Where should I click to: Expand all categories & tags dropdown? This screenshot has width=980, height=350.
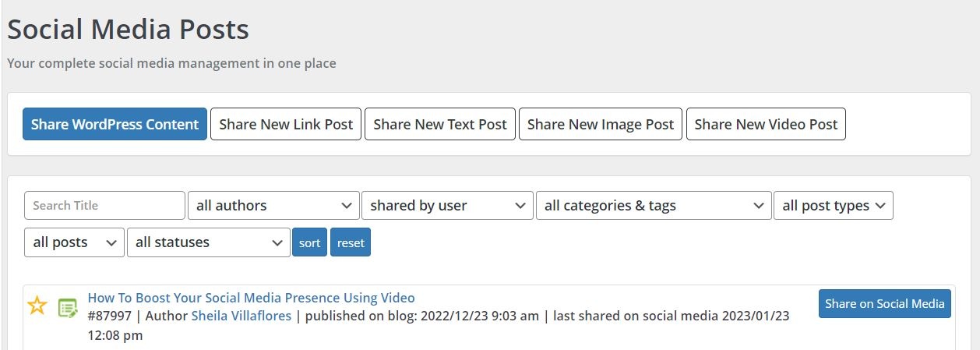654,206
